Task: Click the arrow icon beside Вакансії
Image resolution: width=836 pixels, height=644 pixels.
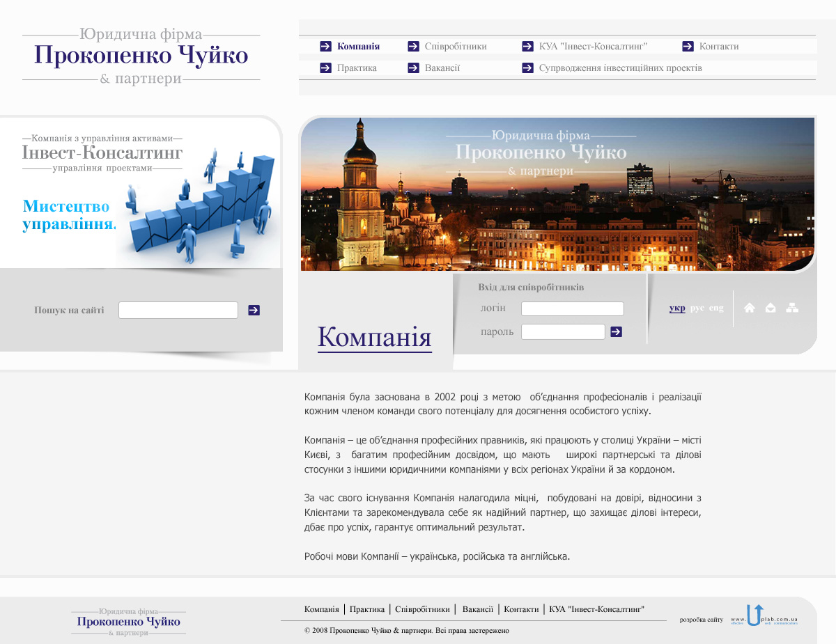Action: click(413, 68)
